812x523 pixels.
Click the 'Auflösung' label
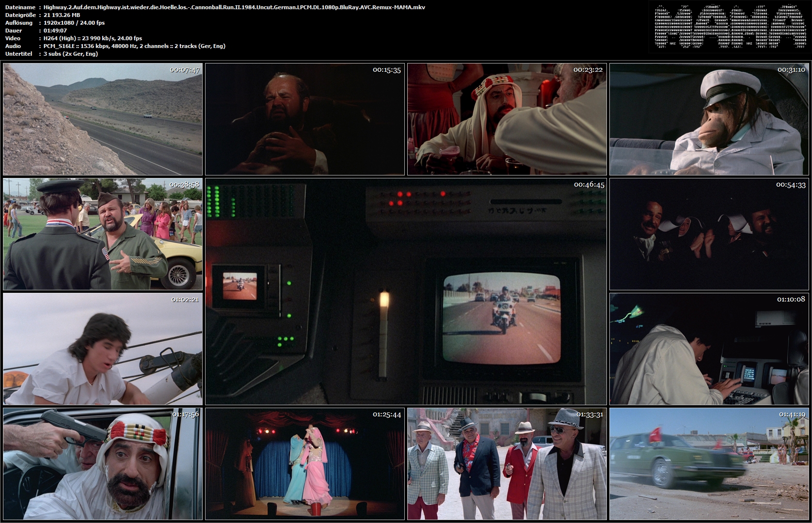click(x=19, y=23)
